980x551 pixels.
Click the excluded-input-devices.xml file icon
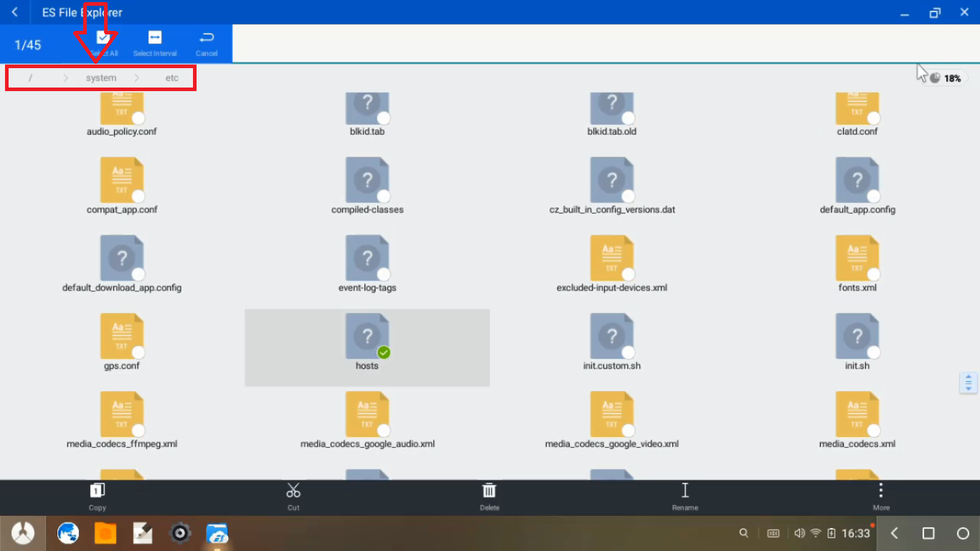pos(612,258)
